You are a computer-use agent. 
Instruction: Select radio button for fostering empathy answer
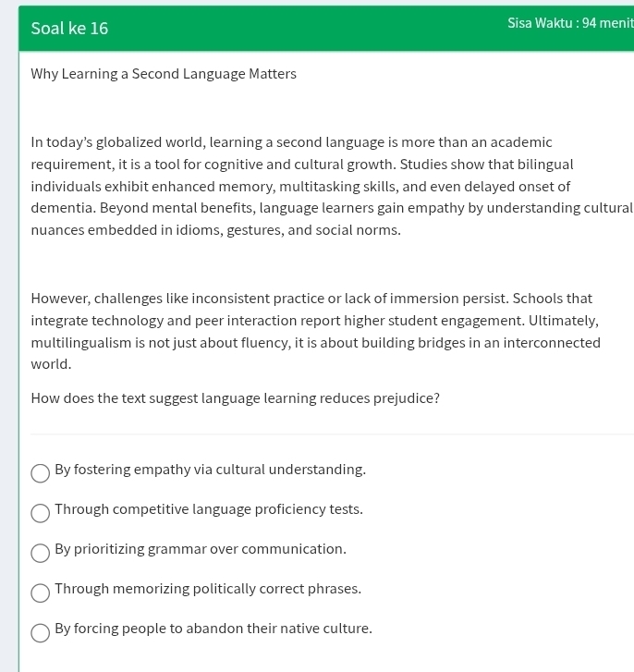41,473
